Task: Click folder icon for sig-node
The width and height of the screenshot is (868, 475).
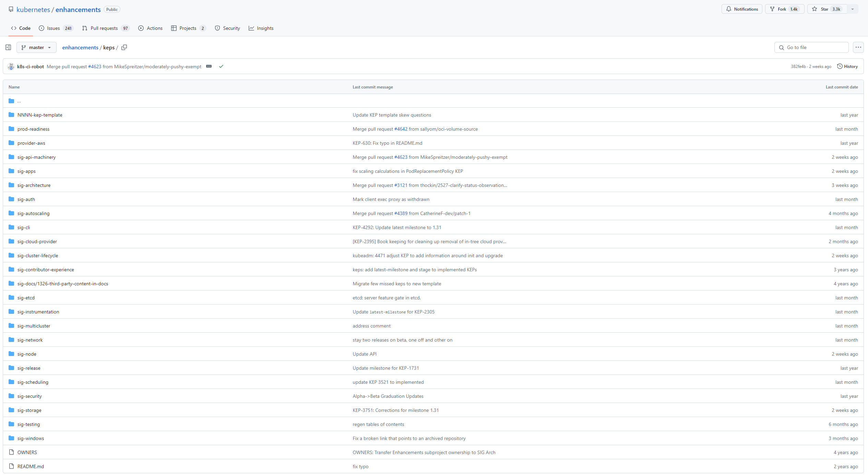Action: [x=11, y=354]
